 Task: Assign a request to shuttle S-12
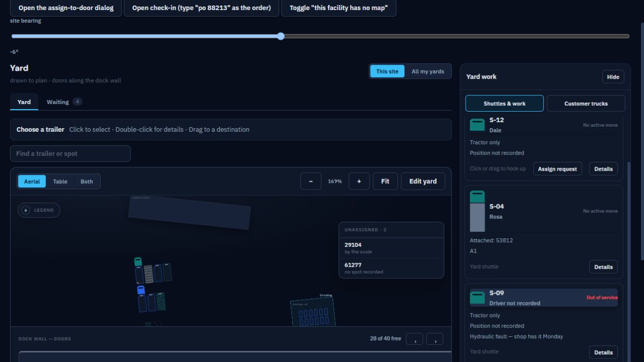558,169
